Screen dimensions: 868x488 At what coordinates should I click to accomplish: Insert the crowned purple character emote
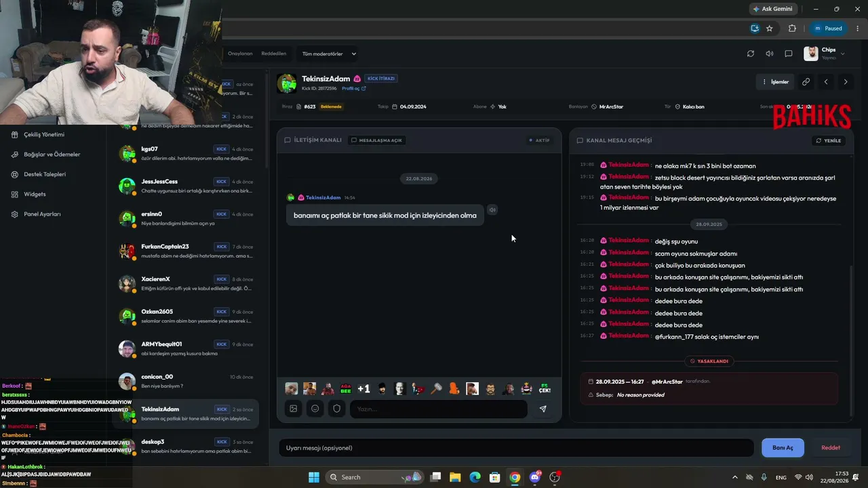pyautogui.click(x=527, y=388)
